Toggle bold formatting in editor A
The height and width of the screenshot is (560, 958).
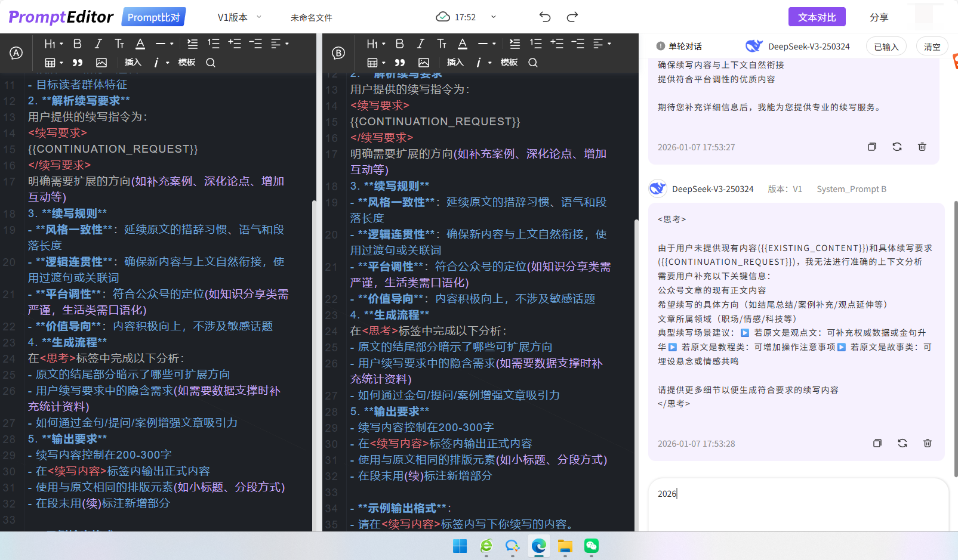click(x=77, y=44)
